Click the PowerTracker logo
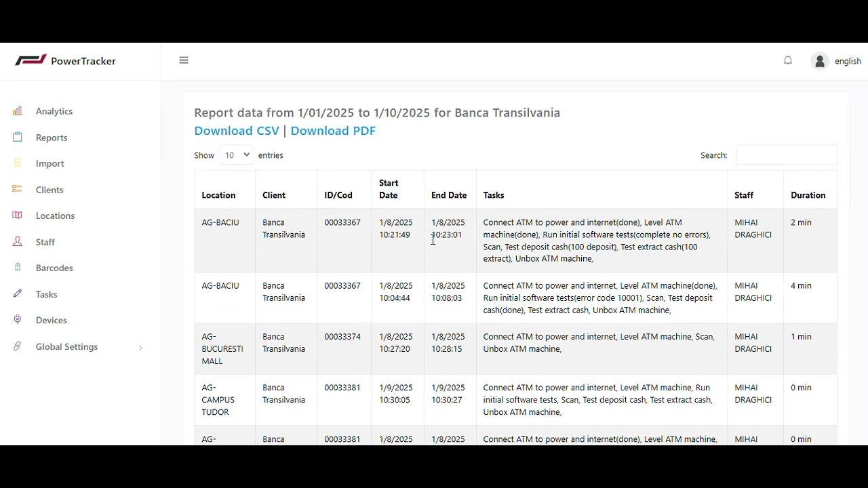The width and height of the screenshot is (868, 488). 66,60
